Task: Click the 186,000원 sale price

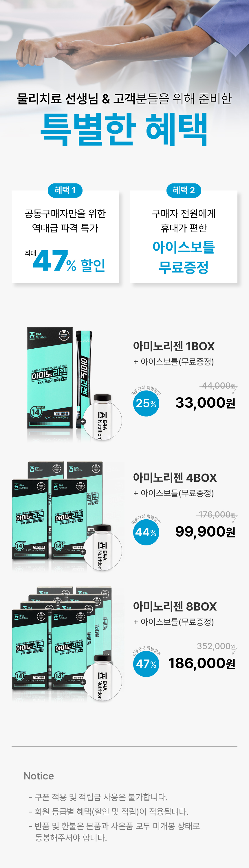Action: coord(202,663)
